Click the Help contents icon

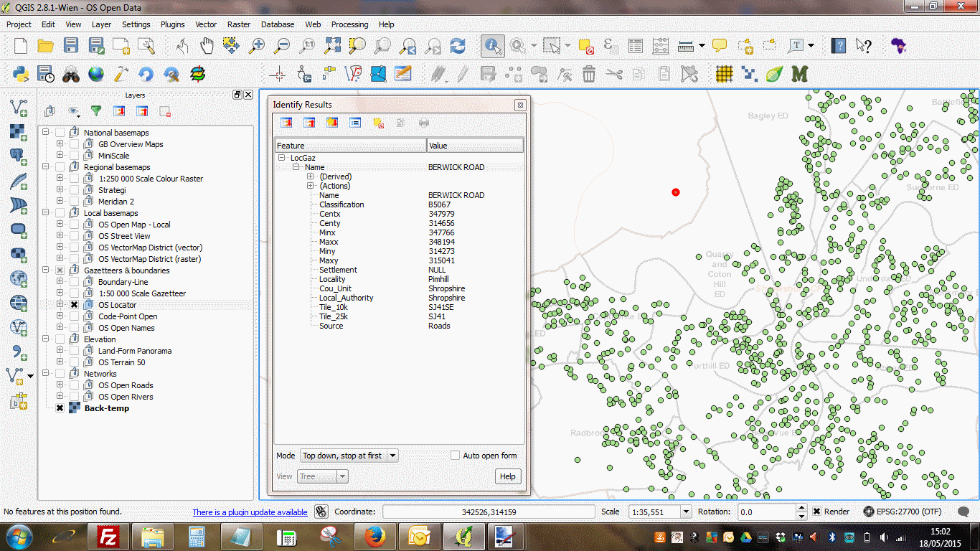pos(838,46)
